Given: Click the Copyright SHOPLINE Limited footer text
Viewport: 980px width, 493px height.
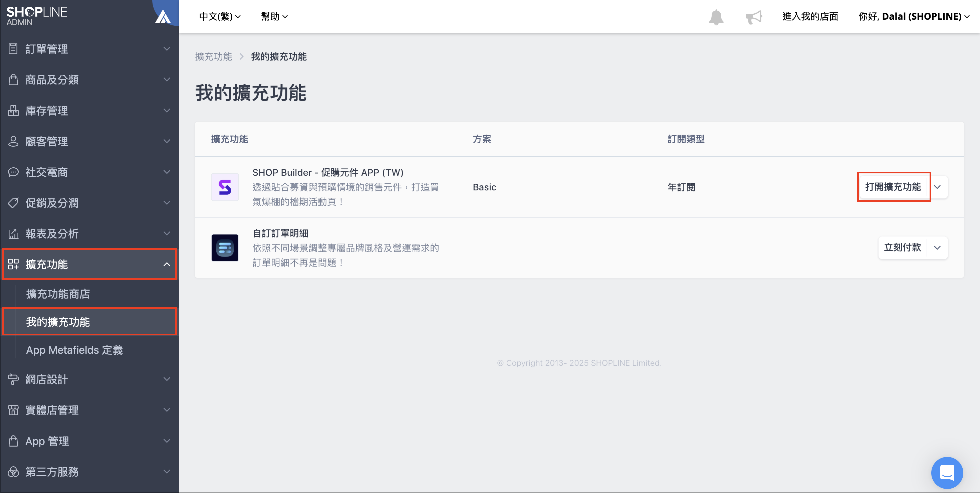Looking at the screenshot, I should [579, 363].
